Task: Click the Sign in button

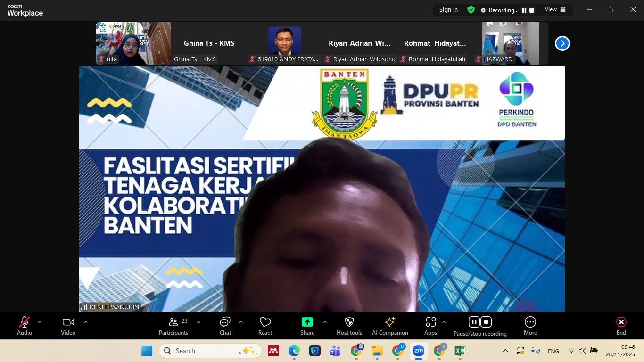Action: pyautogui.click(x=448, y=9)
